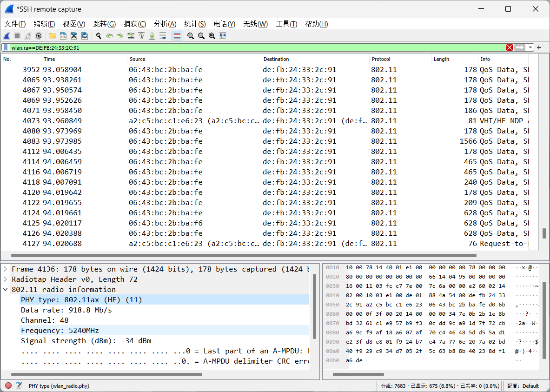This screenshot has width=550, height=392.
Task: Jump to the first packet with the up-arrow icon
Action: pos(141,36)
